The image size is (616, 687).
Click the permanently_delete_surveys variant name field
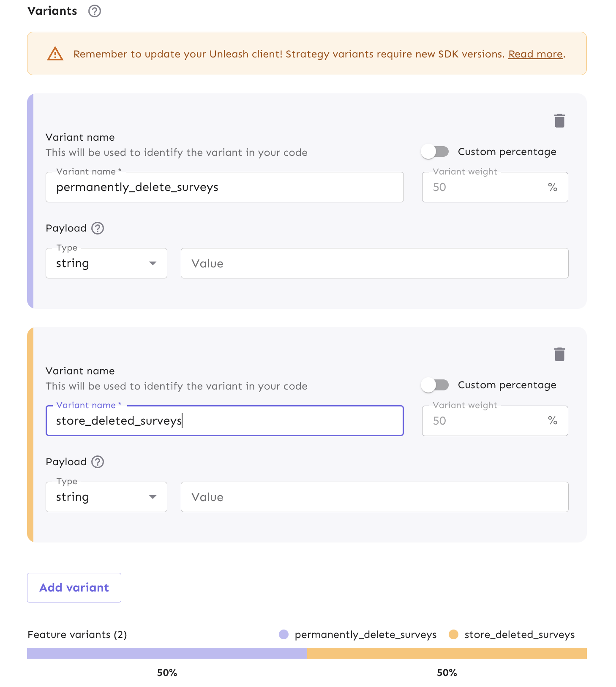coord(224,187)
